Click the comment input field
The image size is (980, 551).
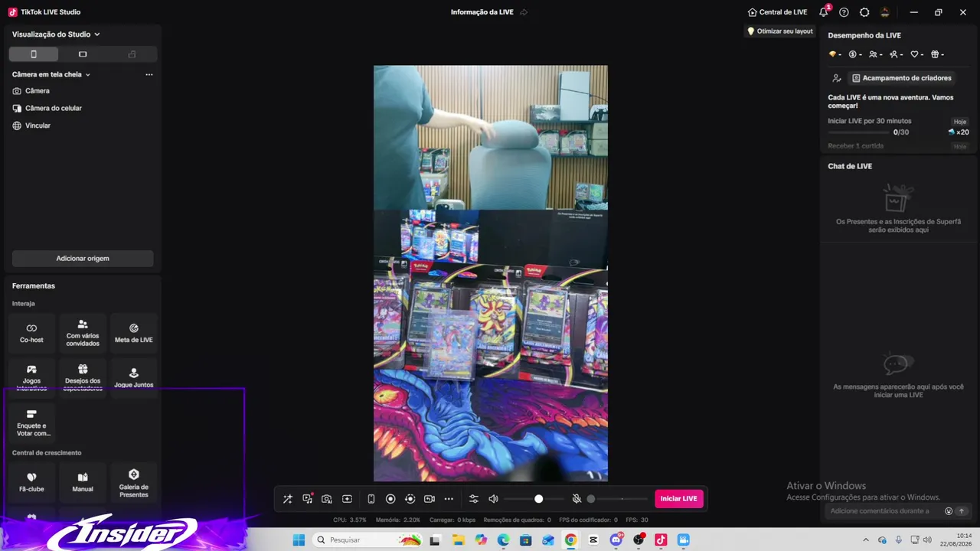[x=884, y=511]
